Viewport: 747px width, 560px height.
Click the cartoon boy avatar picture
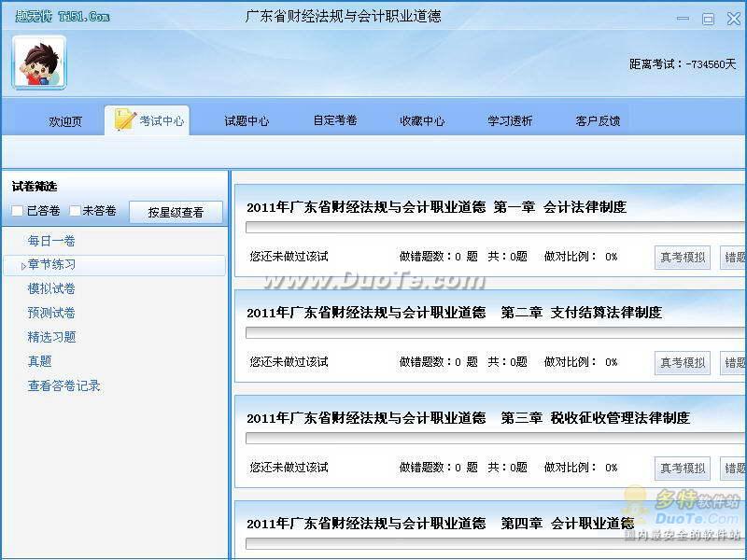39,63
